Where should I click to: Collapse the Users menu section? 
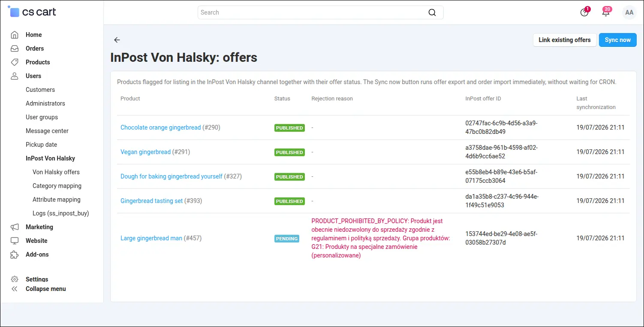(x=33, y=76)
